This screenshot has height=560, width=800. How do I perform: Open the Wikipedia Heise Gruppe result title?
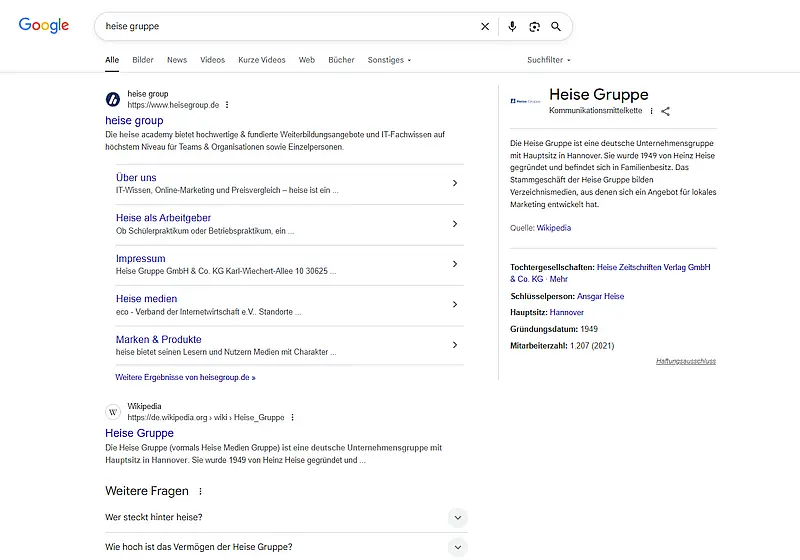pyautogui.click(x=139, y=433)
